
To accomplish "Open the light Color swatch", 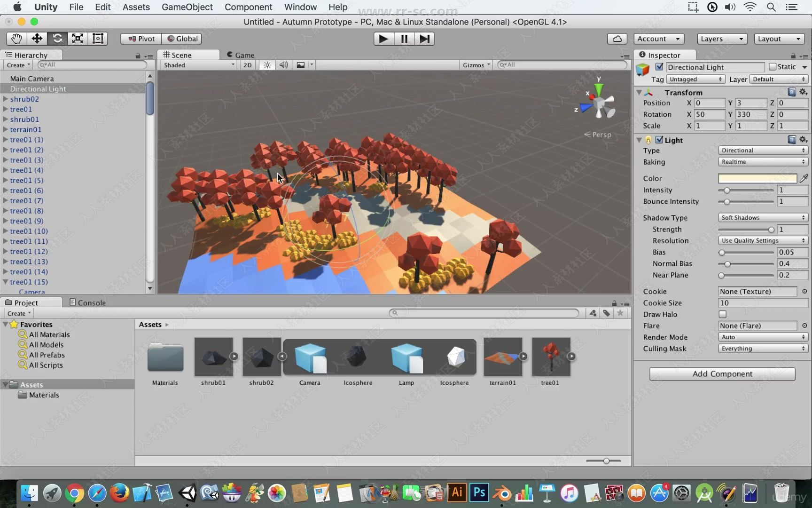I will [x=757, y=178].
